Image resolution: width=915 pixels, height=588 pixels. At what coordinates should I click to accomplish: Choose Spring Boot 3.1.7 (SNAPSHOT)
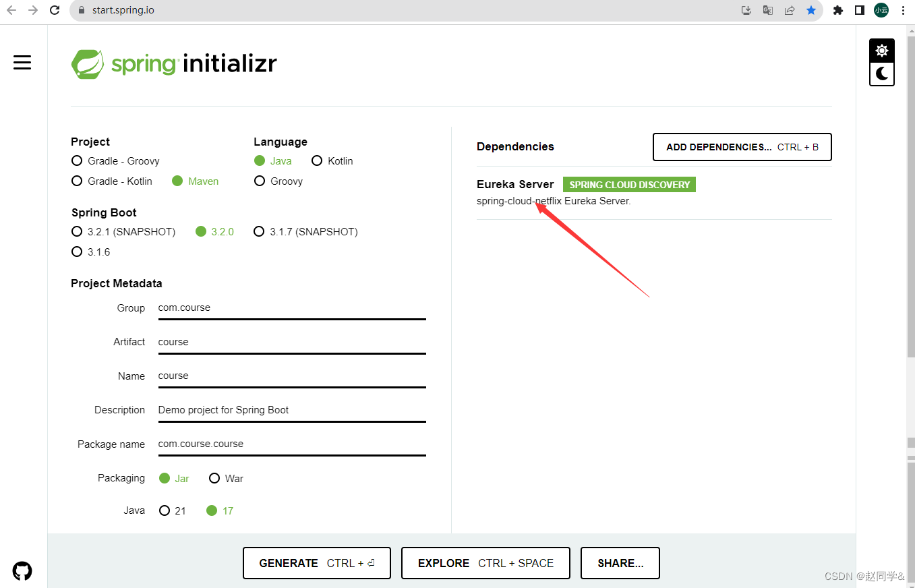coord(306,232)
